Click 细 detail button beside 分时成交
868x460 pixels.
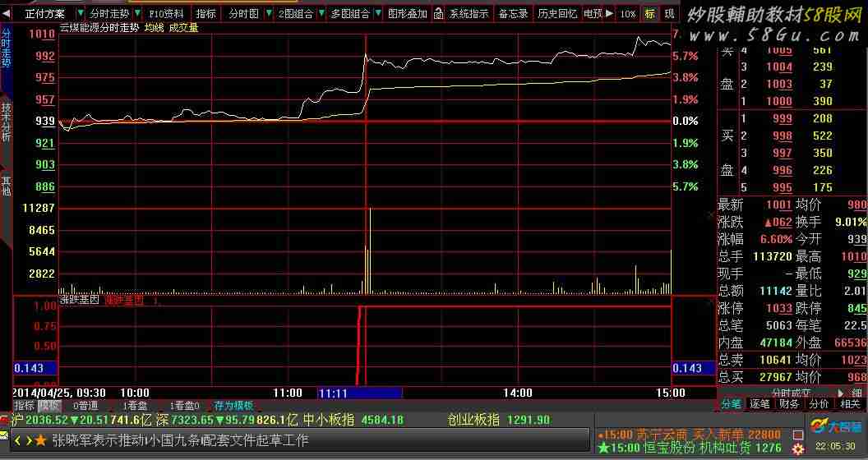pyautogui.click(x=856, y=393)
